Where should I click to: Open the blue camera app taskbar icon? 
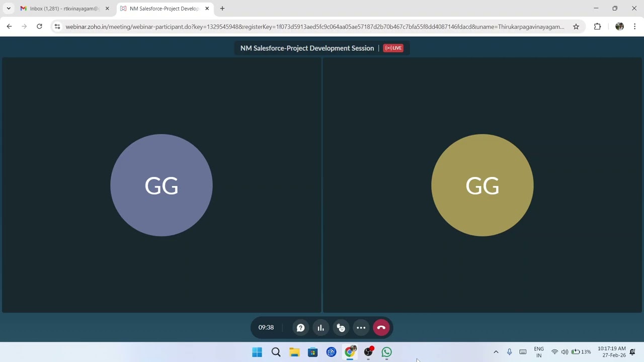(331, 352)
